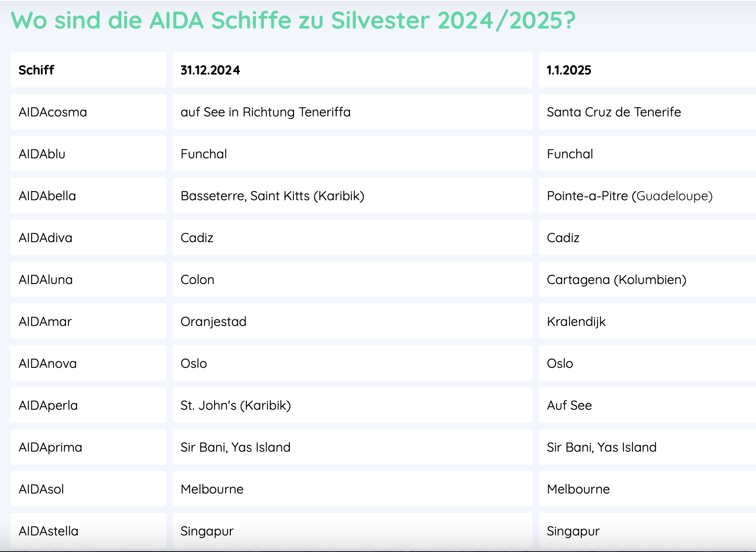Select the Santa Cruz de Tenerife cell
Viewport: 756px width, 552px height.
[x=613, y=112]
